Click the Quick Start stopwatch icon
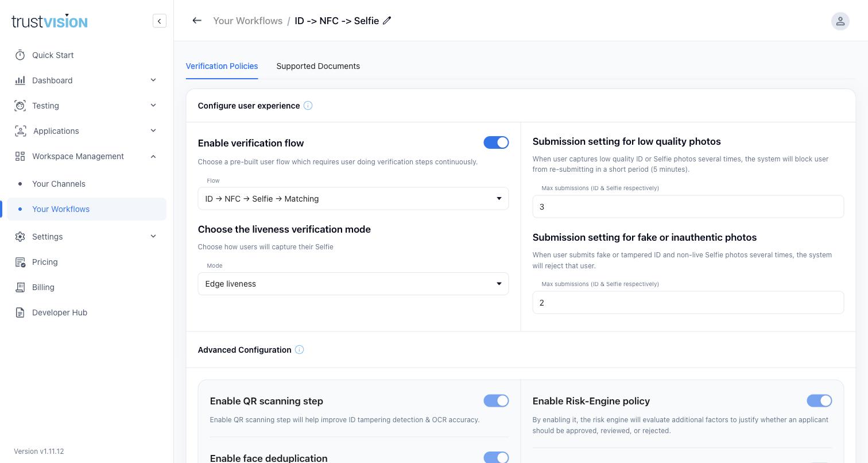The image size is (868, 463). [20, 55]
